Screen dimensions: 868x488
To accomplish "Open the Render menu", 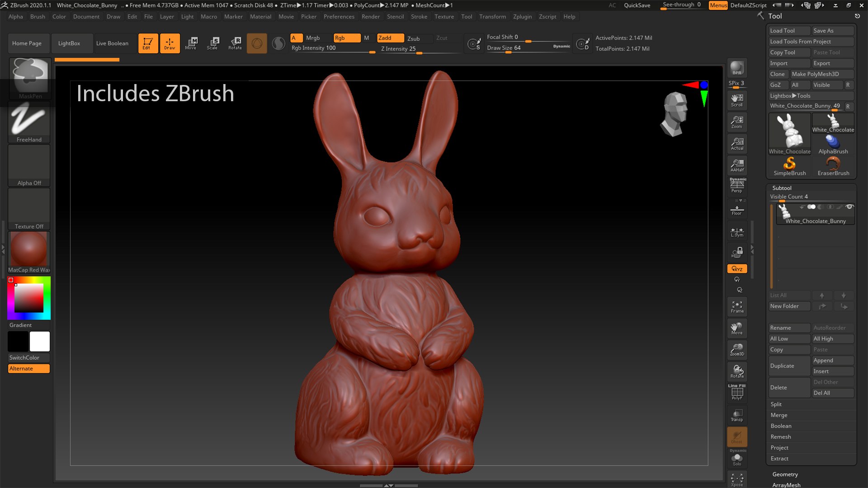I will point(370,17).
